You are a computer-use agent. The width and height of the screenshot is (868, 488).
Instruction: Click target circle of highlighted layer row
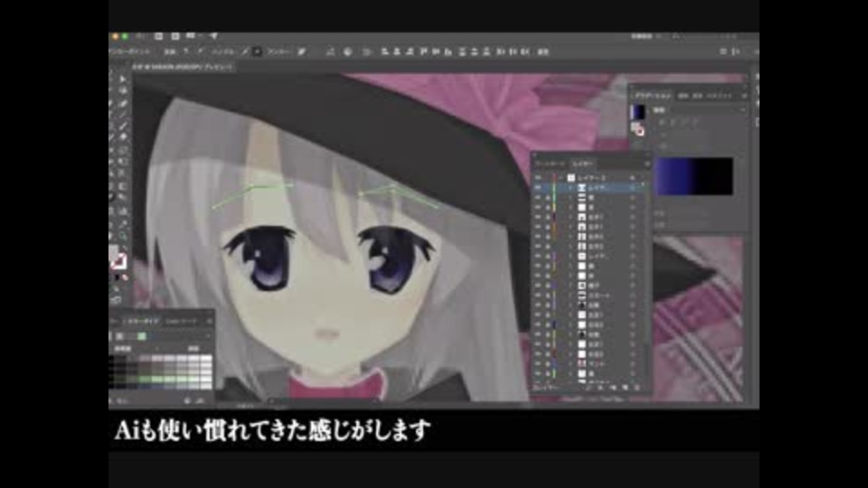tap(632, 188)
